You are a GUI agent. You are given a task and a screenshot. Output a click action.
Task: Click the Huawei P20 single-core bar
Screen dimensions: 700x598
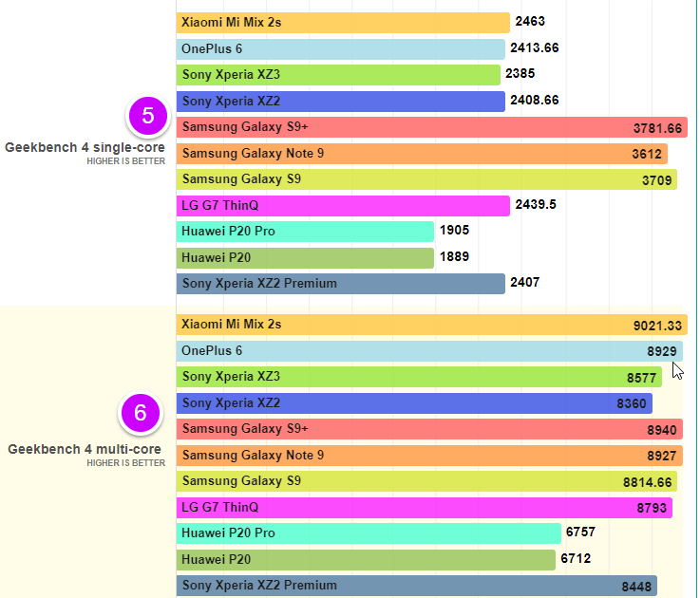(x=305, y=258)
